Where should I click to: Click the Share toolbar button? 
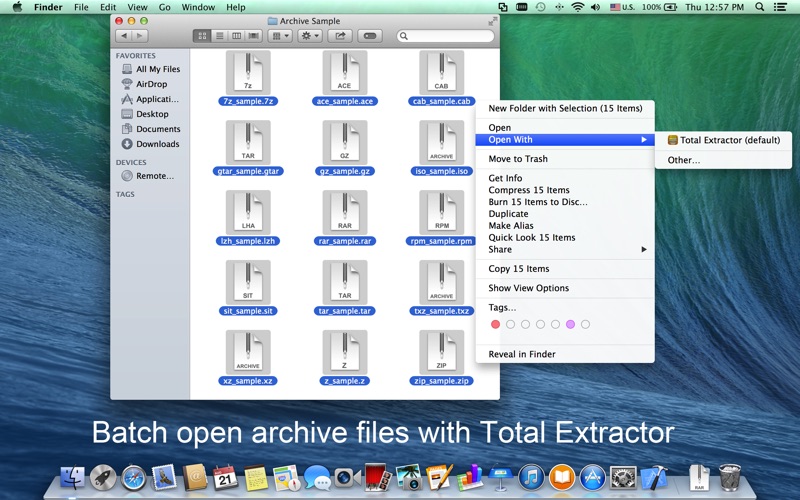click(340, 36)
